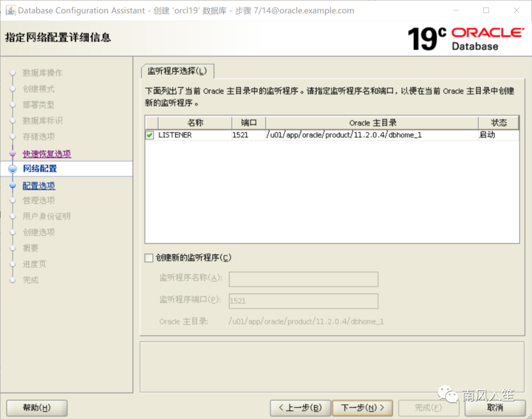Click the Java application icon in title bar
Image resolution: width=532 pixels, height=419 pixels.
tap(11, 10)
